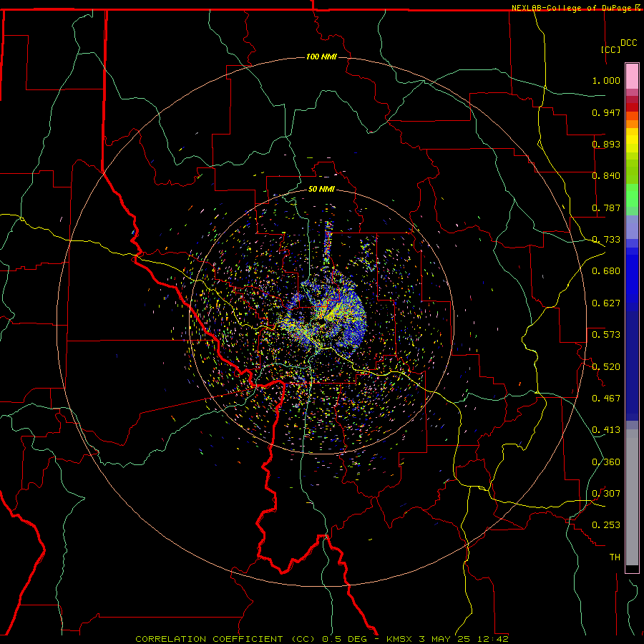Select the 0.573 legend value
Image resolution: width=644 pixels, height=644 pixels.
[606, 335]
